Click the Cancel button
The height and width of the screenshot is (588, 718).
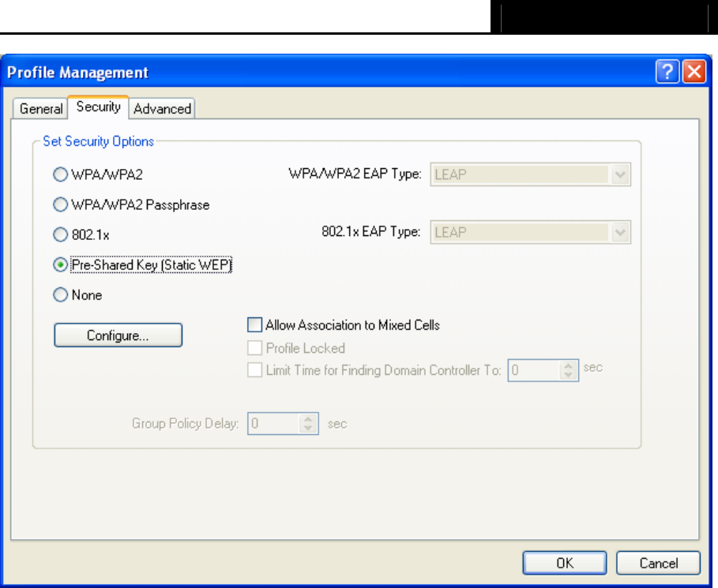pyautogui.click(x=658, y=563)
